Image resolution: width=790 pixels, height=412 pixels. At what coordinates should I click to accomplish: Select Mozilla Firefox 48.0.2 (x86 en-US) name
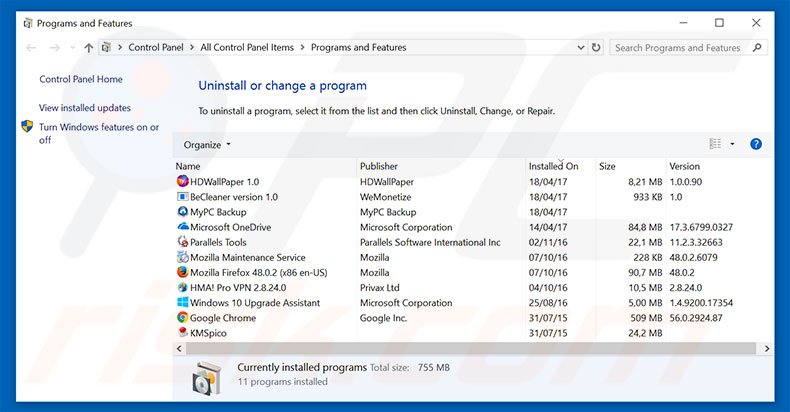pyautogui.click(x=258, y=272)
